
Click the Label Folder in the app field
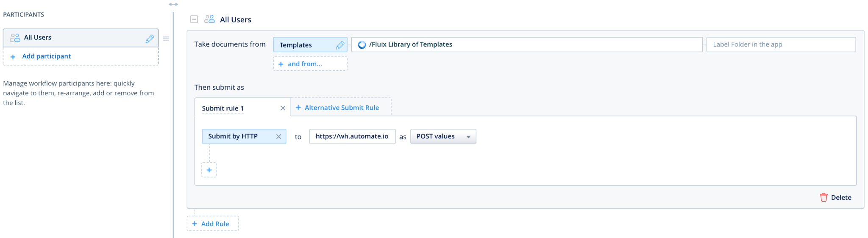[x=781, y=44]
